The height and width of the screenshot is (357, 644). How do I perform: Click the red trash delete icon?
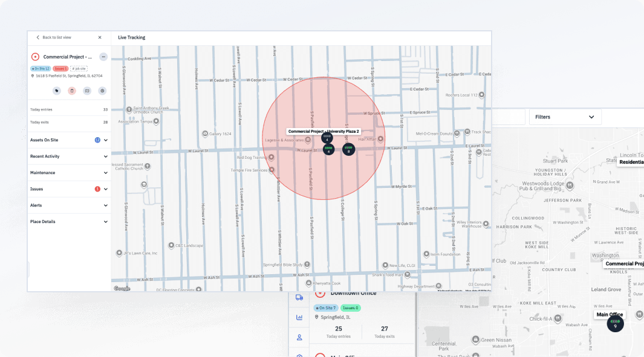pos(72,91)
